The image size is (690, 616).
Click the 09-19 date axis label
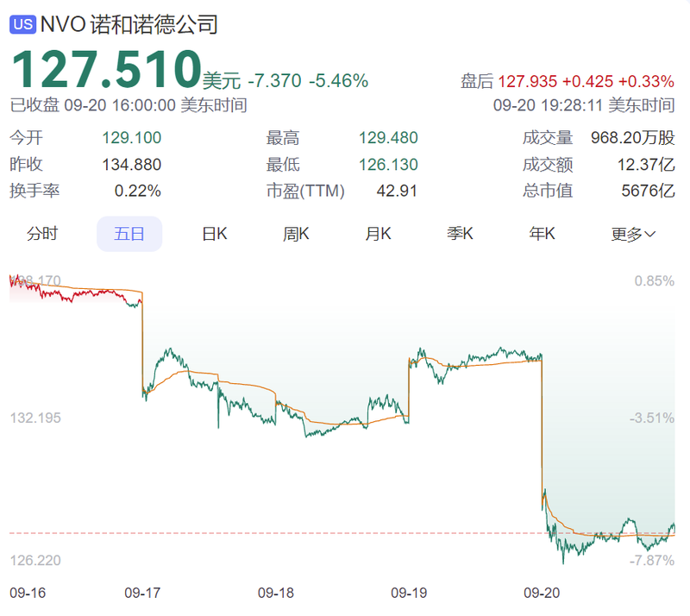(x=409, y=594)
